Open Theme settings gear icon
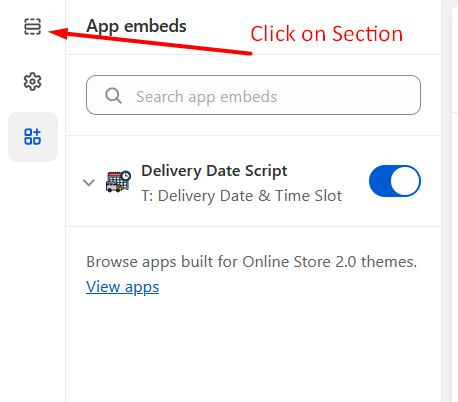This screenshot has height=402, width=458. 32,81
